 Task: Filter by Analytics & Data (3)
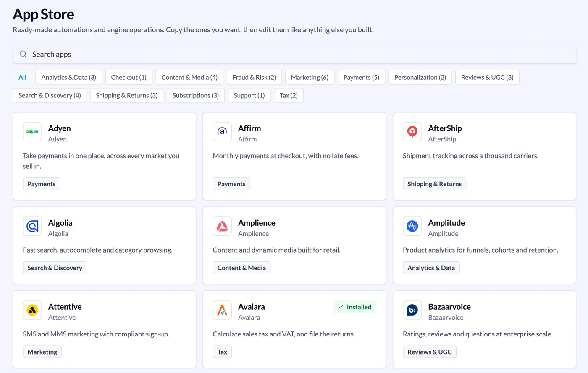click(x=69, y=77)
